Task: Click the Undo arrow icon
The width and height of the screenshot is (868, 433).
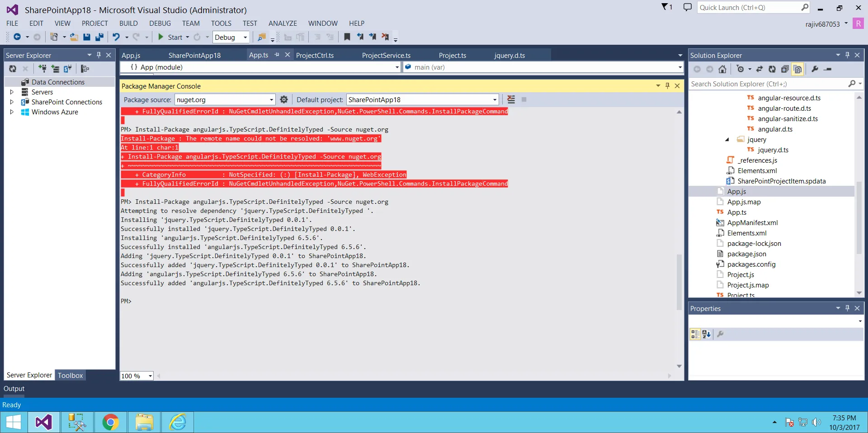Action: (116, 37)
